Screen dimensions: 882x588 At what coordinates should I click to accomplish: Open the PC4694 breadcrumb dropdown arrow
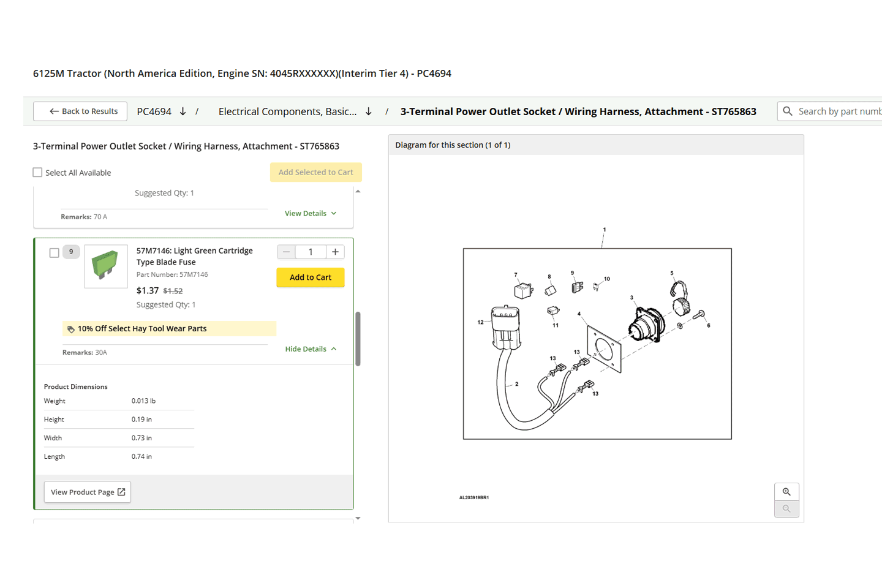click(x=183, y=111)
